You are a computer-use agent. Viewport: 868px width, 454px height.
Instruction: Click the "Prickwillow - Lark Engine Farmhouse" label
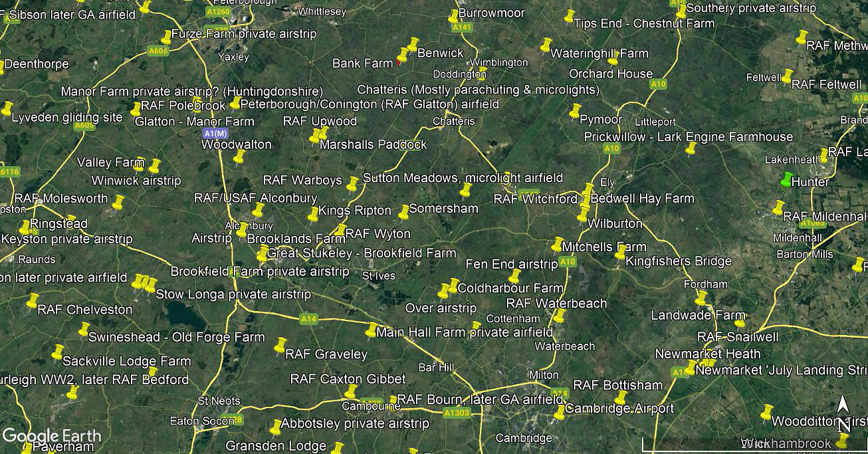[x=689, y=137]
